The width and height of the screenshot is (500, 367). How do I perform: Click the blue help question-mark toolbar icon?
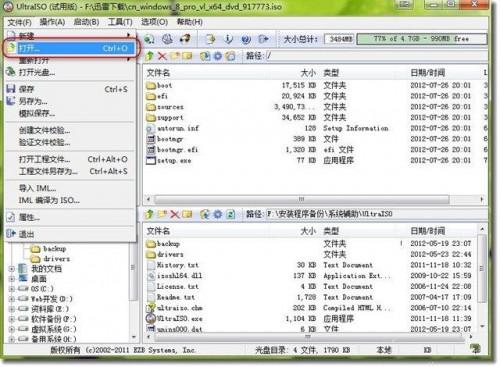246,39
